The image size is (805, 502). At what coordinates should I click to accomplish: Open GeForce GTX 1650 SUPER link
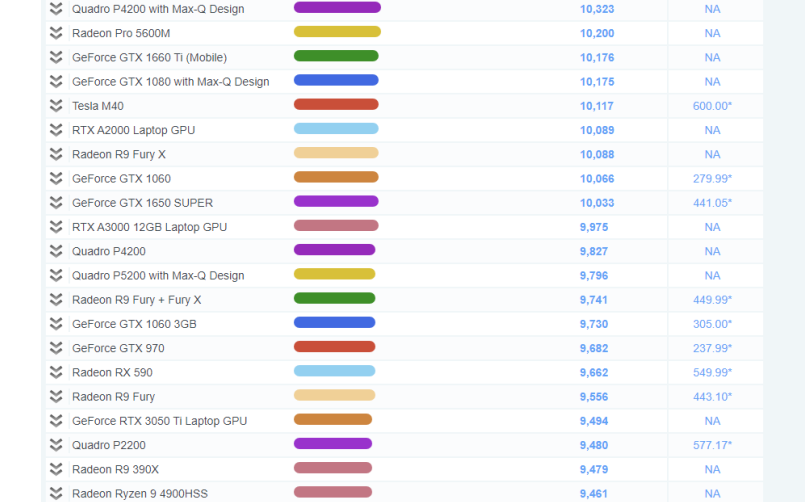point(142,203)
